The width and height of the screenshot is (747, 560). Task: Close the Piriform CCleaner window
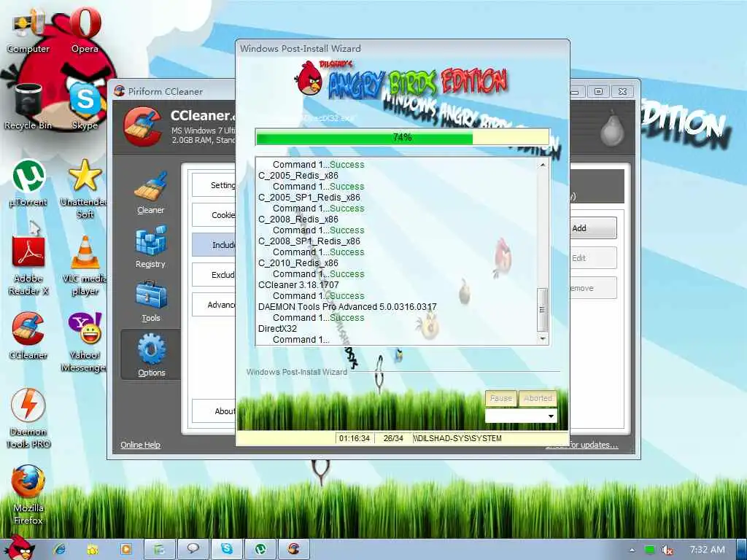(622, 91)
